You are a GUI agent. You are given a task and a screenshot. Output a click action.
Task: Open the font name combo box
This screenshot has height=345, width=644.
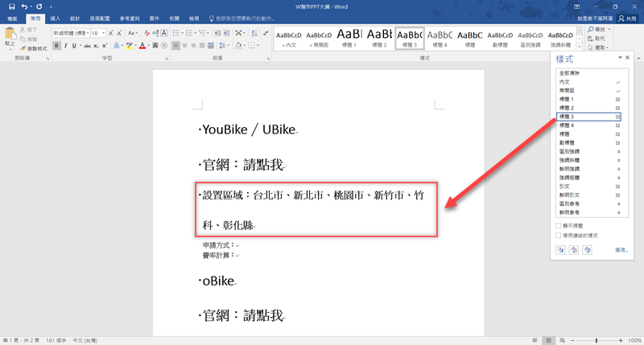coord(70,33)
